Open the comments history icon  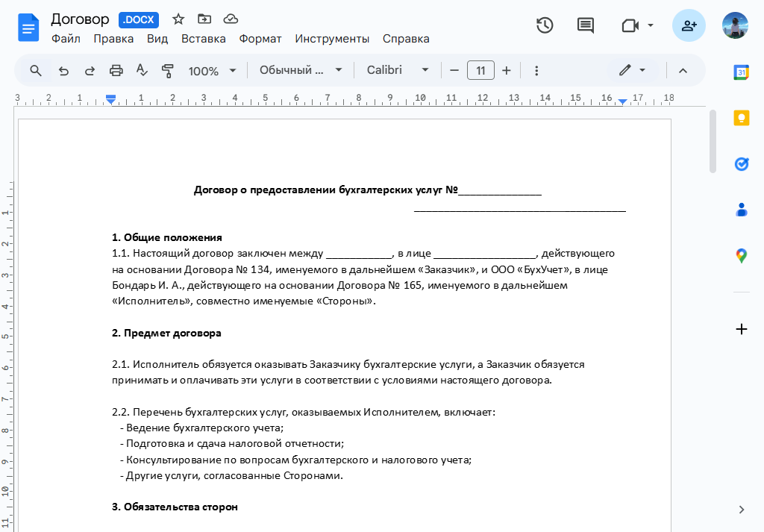coord(586,25)
